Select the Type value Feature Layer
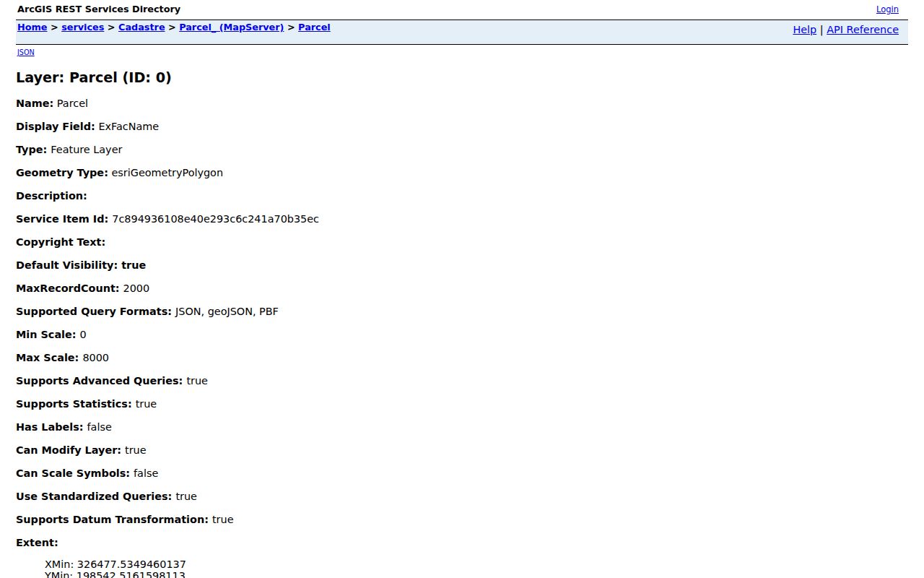Image resolution: width=924 pixels, height=578 pixels. coord(87,150)
